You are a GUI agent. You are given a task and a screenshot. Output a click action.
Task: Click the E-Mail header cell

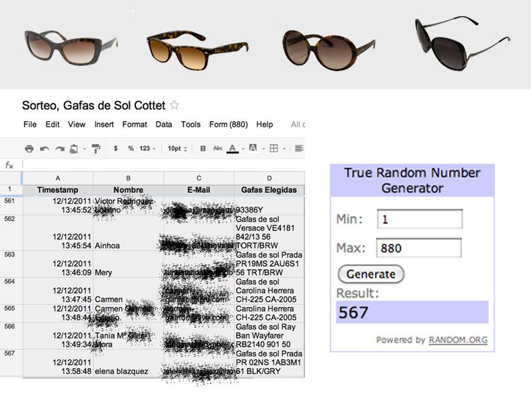(x=199, y=190)
